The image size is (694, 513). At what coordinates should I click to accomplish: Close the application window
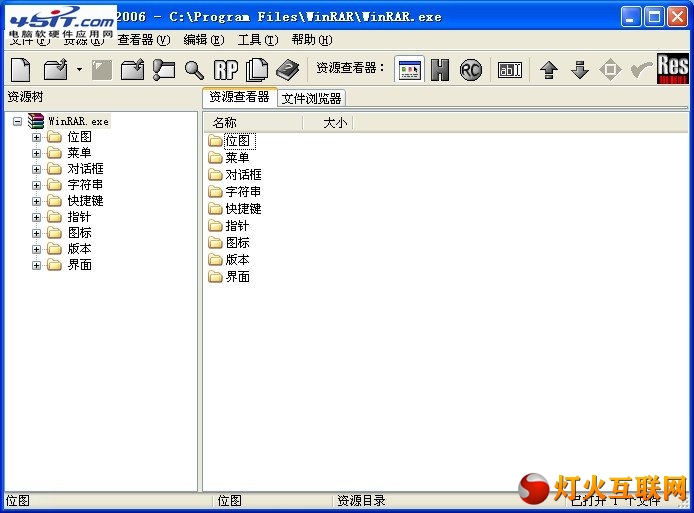[x=678, y=17]
